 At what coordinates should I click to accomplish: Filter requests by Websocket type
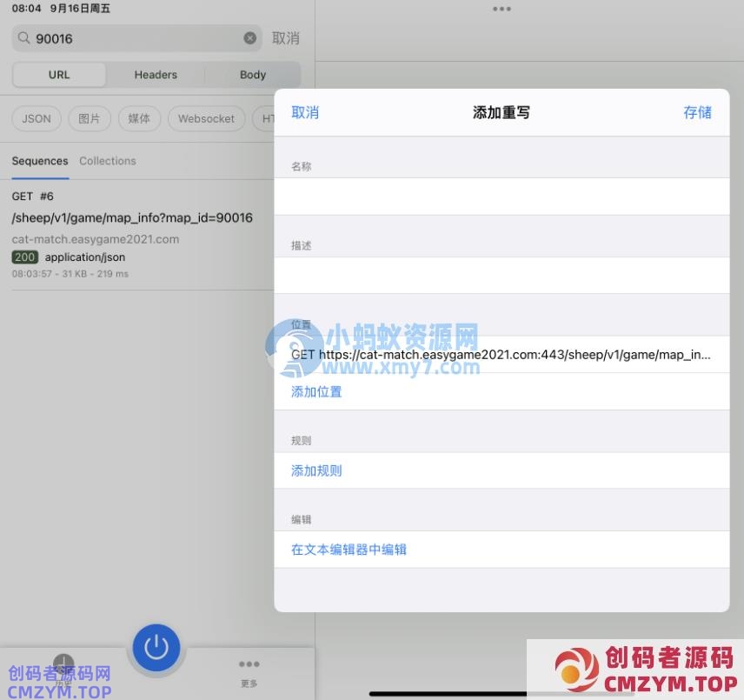(206, 119)
